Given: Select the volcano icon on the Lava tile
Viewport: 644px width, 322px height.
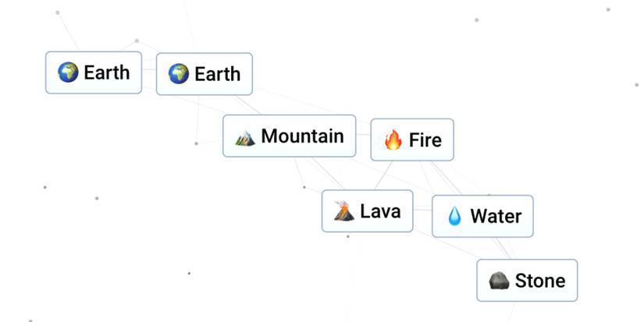Looking at the screenshot, I should (343, 211).
